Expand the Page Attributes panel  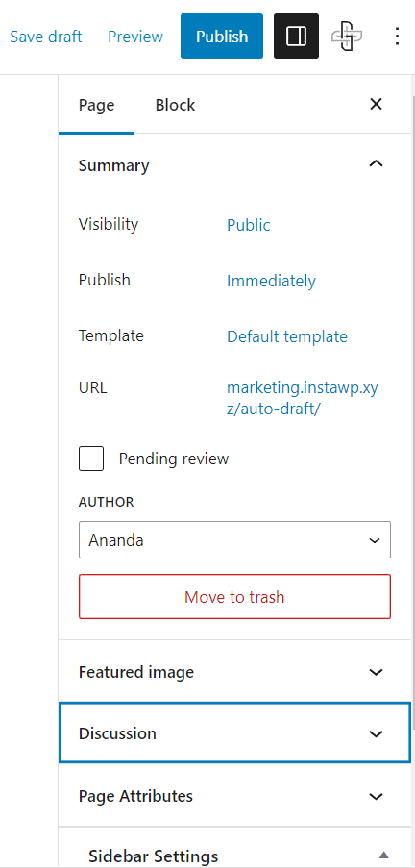click(x=234, y=796)
